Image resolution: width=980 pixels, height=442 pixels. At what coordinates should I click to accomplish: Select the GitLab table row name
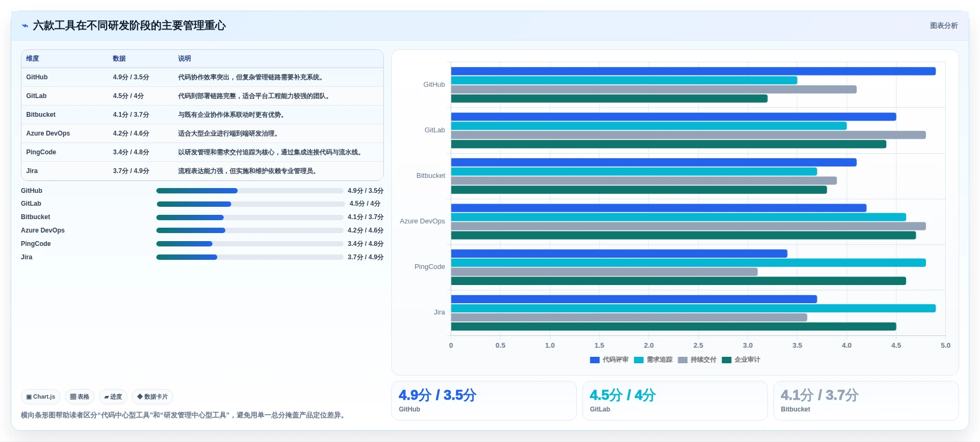pos(36,96)
